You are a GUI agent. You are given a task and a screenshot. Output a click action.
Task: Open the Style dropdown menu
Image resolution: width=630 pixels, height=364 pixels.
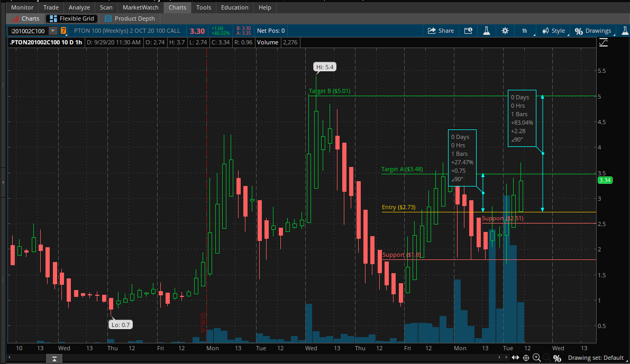coord(554,31)
